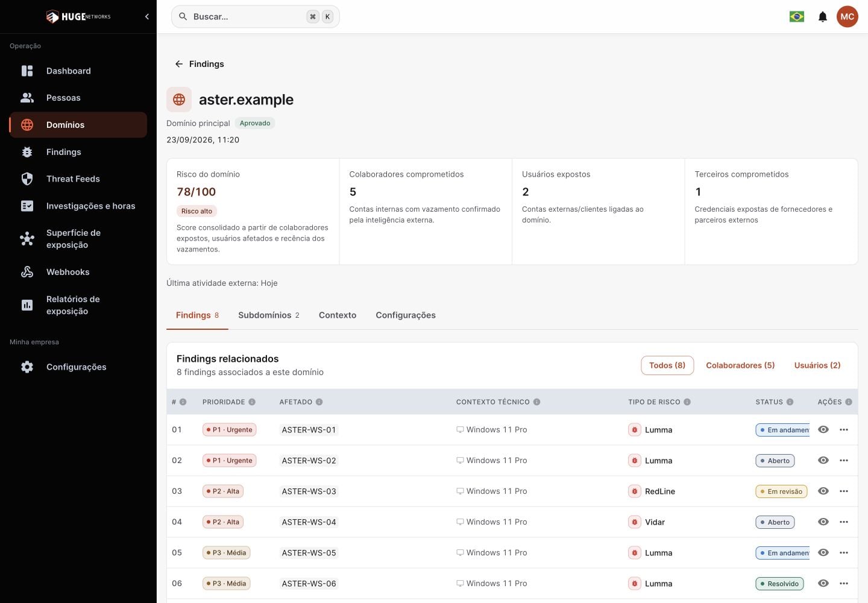The height and width of the screenshot is (603, 868).
Task: Filter by Colaboradores (5)
Action: click(740, 365)
